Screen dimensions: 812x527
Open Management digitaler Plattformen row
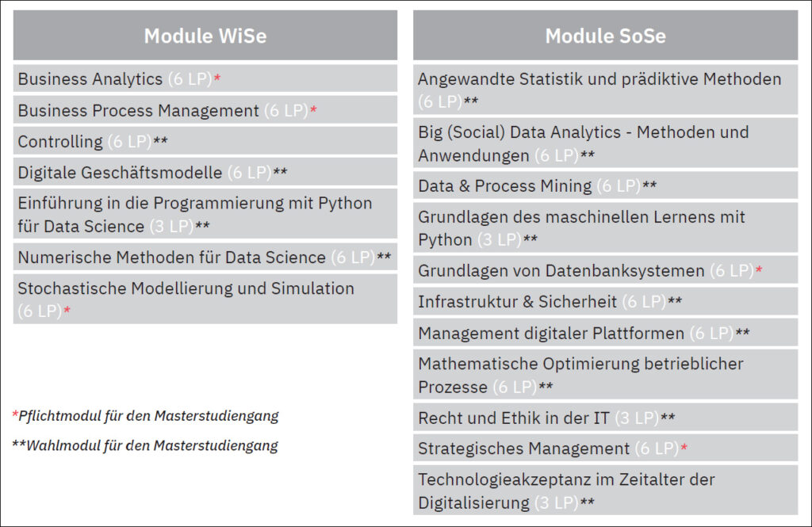(x=605, y=332)
